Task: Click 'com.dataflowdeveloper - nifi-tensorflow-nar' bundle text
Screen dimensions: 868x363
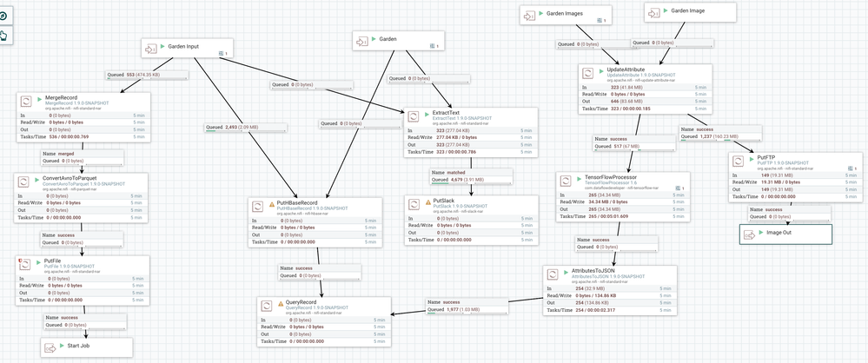Action: tap(621, 188)
